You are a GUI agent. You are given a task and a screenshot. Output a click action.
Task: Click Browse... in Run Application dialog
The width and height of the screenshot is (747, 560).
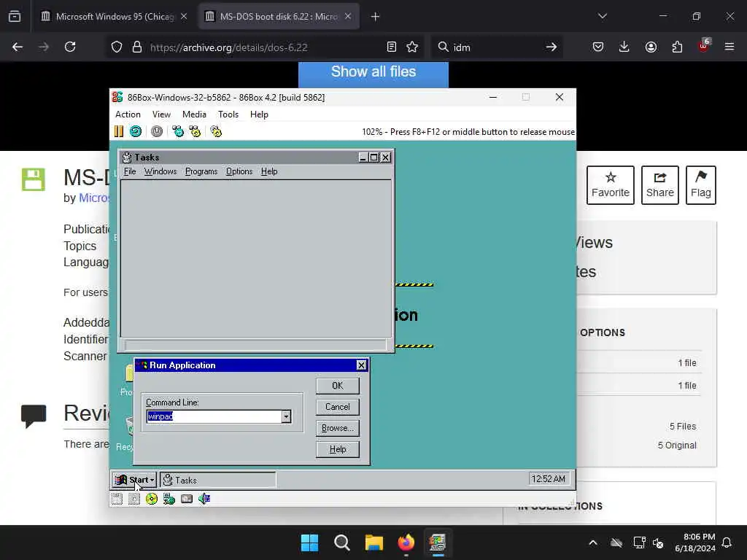point(338,428)
